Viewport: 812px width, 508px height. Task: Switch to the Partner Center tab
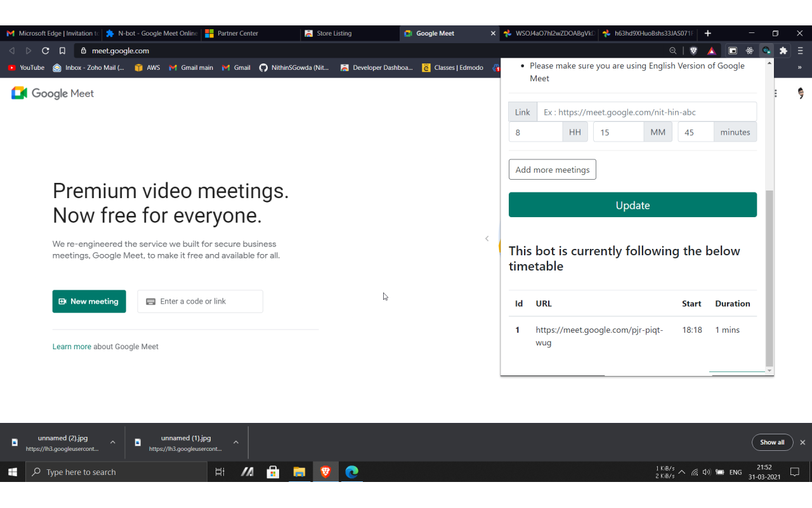click(251, 33)
